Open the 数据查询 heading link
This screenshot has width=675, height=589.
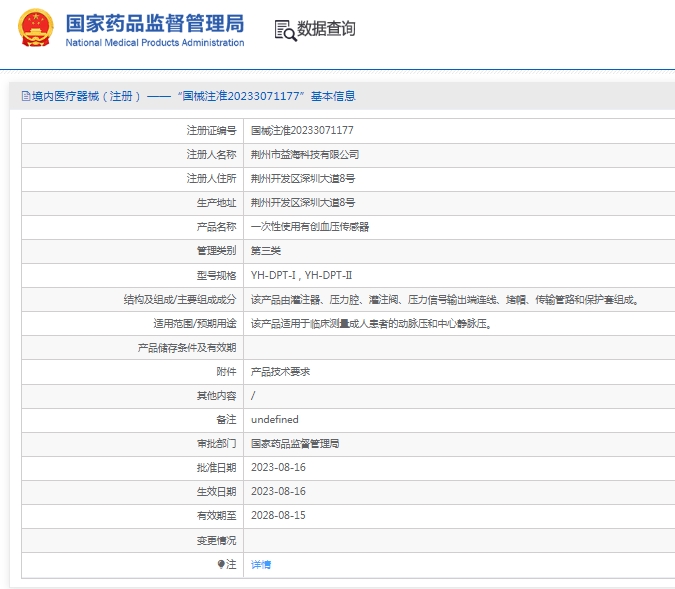pyautogui.click(x=326, y=29)
